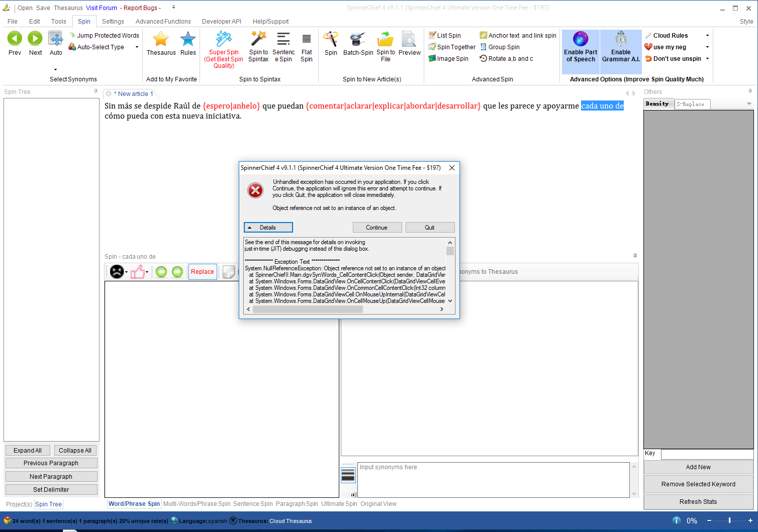758x532 pixels.
Task: Click the Spin to File icon
Action: (x=386, y=39)
